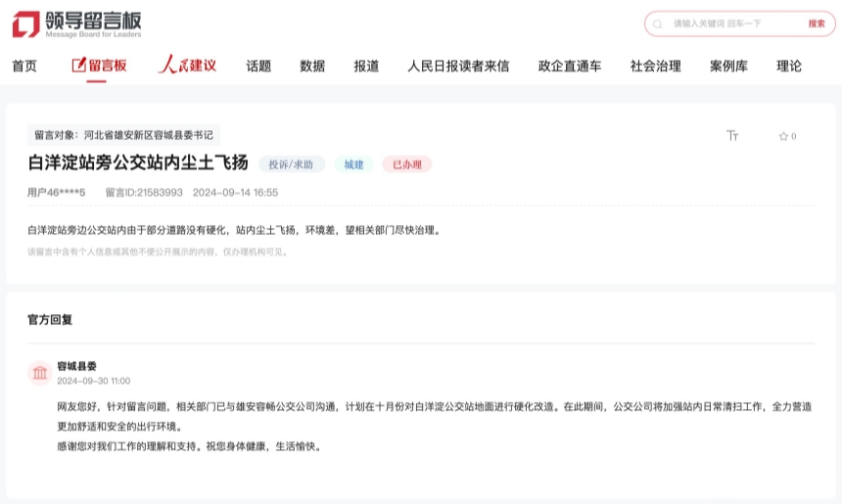Viewport: 842px width, 504px height.
Task: Click the title 白洋淀站旁公交站内尘土飞扬
Action: tap(138, 162)
